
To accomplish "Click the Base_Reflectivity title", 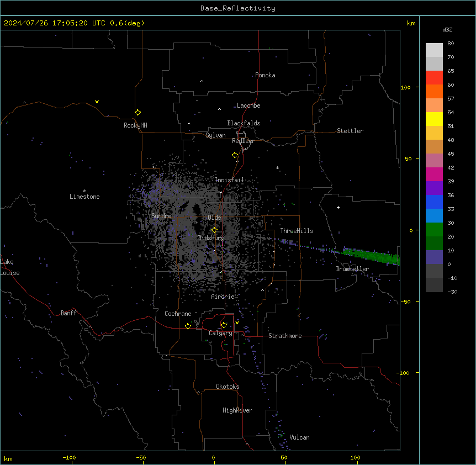I will pos(238,8).
